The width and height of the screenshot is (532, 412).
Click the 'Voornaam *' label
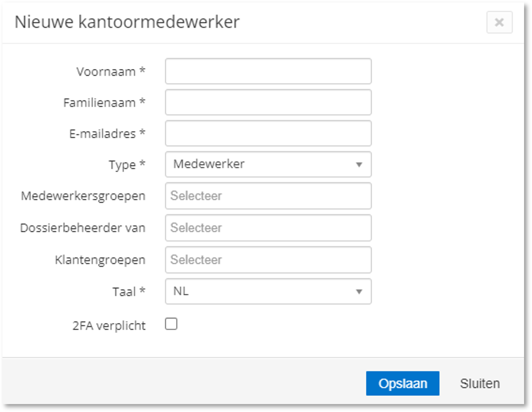110,72
